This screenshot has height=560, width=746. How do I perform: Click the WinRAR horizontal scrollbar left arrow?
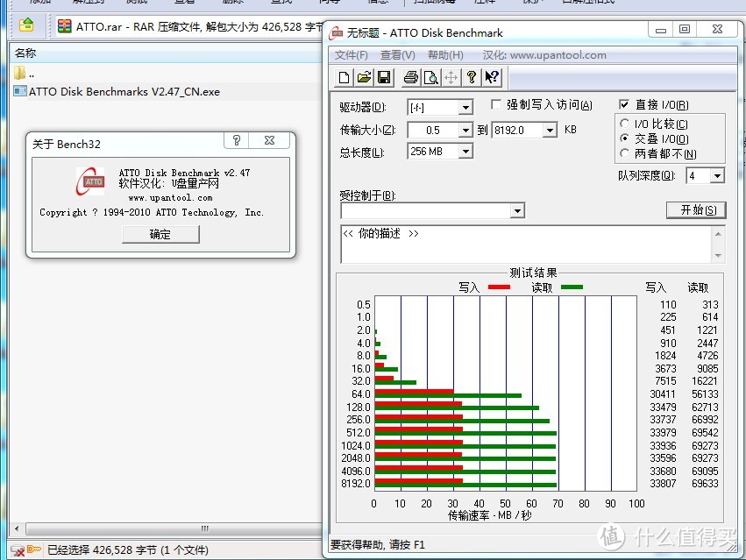[17, 528]
